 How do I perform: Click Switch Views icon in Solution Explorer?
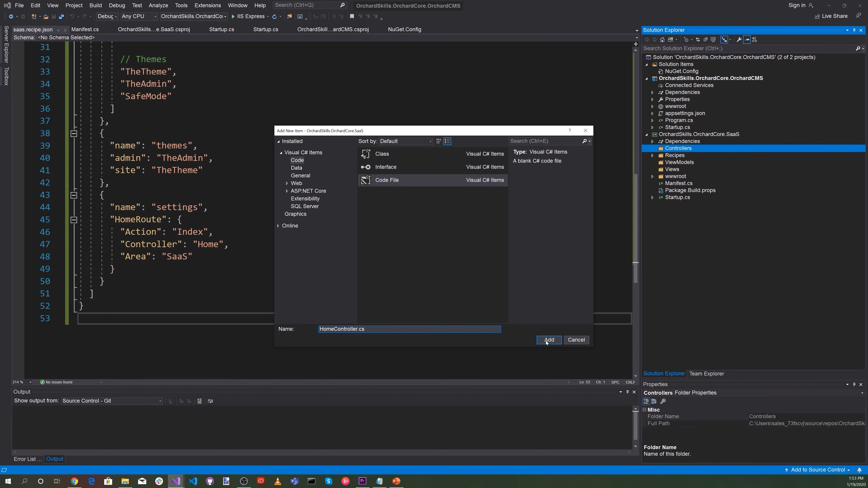click(670, 40)
